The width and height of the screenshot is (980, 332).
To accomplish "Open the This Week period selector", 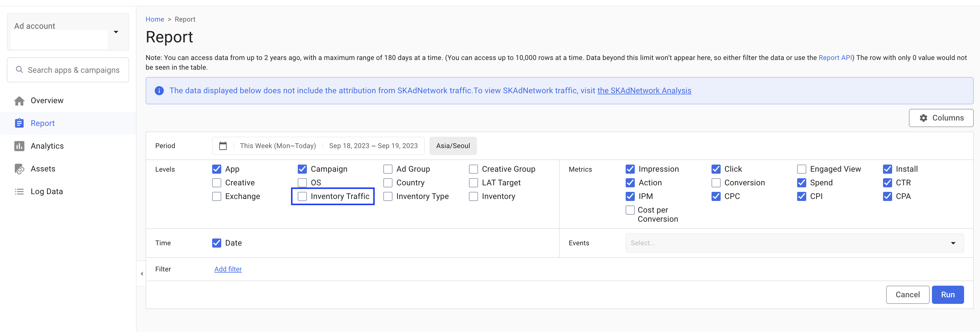I will click(x=278, y=146).
